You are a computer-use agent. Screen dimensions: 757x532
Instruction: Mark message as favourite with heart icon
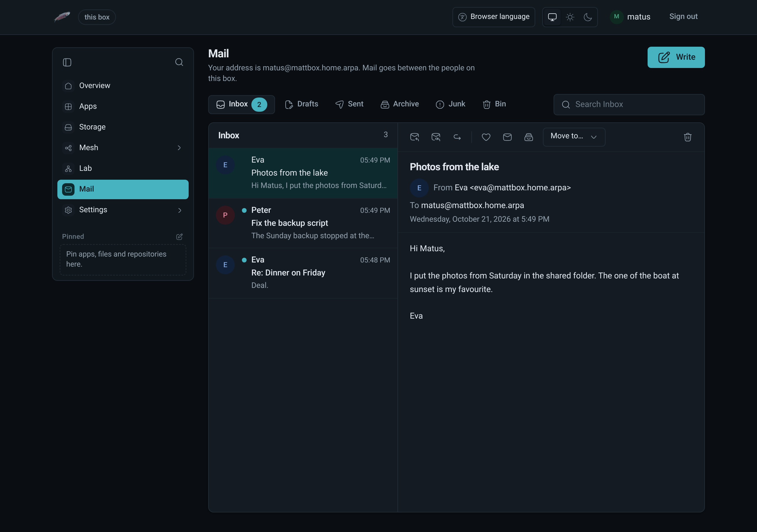click(486, 137)
